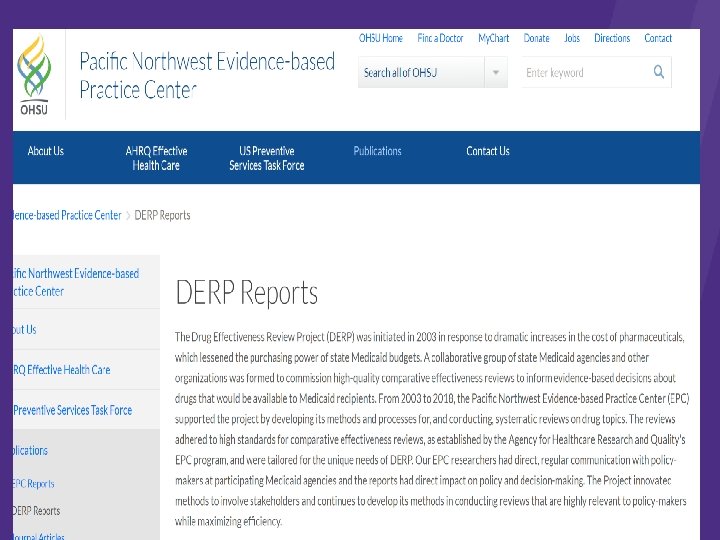The image size is (720, 540).
Task: Open the MyChart link
Action: 494,38
